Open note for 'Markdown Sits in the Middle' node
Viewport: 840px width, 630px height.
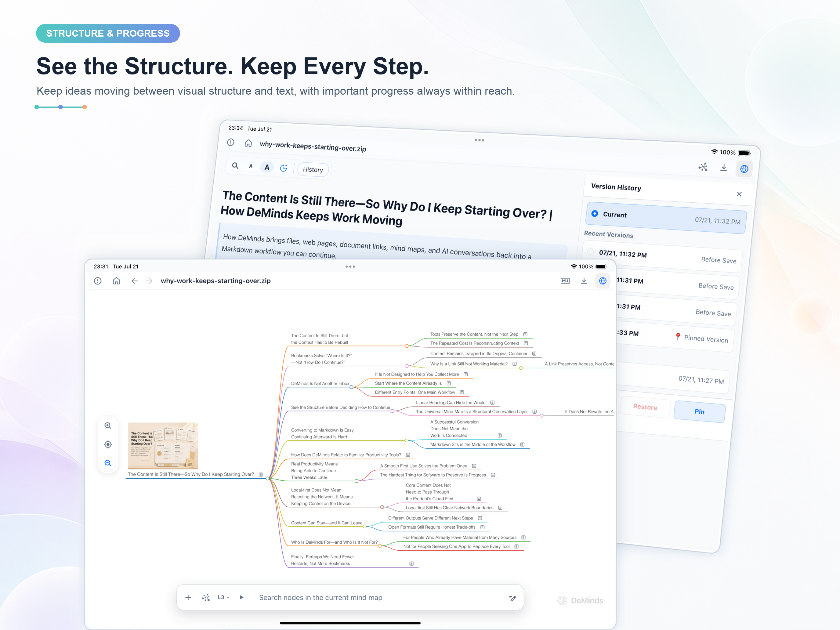522,444
